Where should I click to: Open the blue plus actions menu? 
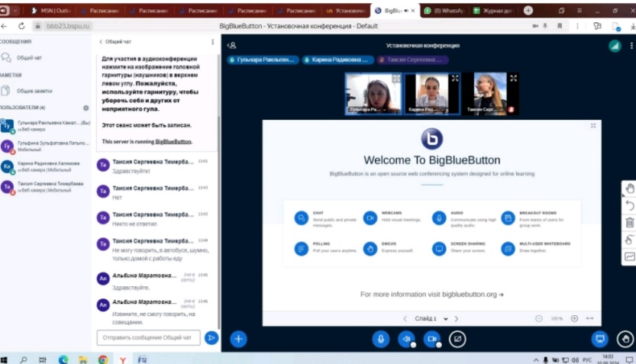pyautogui.click(x=238, y=339)
